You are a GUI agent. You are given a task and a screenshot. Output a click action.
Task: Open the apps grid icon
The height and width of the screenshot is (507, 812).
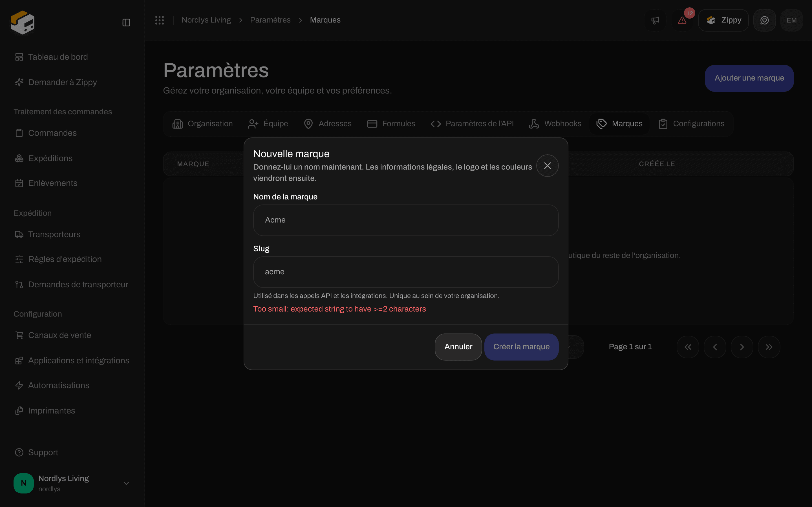(x=159, y=20)
